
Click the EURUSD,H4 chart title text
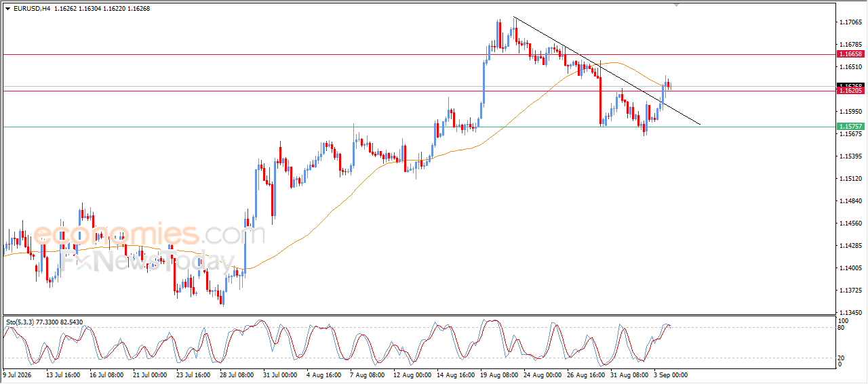[31, 8]
